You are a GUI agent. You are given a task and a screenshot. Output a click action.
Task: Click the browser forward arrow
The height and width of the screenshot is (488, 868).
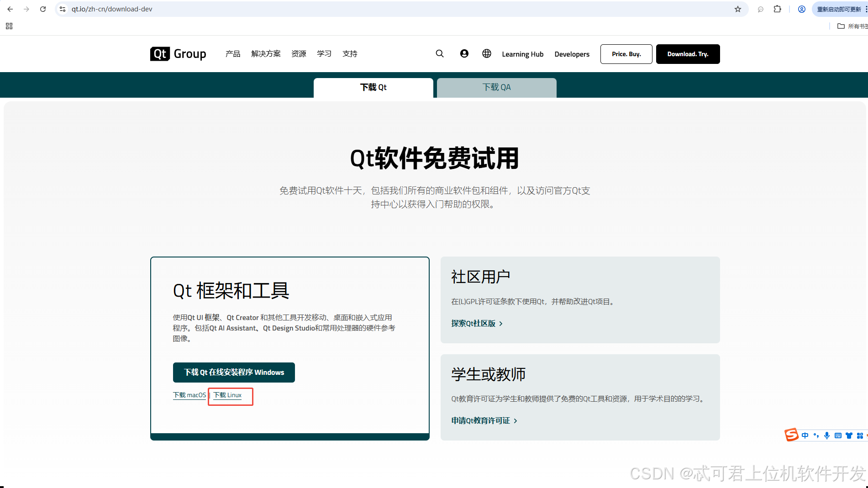tap(26, 9)
